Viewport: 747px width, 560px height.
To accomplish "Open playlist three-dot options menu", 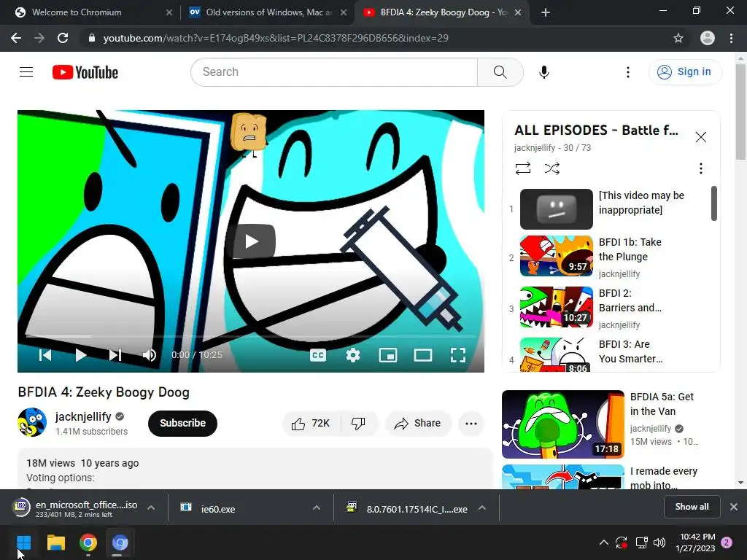I will (700, 168).
